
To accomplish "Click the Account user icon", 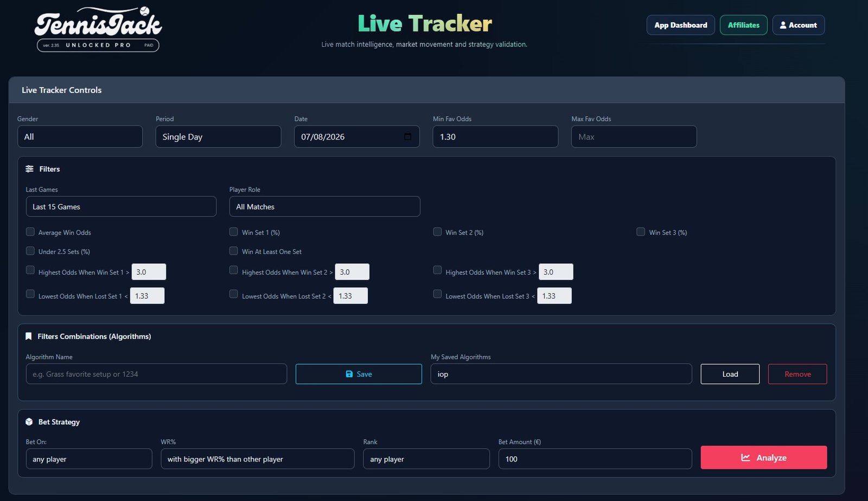I will 783,25.
